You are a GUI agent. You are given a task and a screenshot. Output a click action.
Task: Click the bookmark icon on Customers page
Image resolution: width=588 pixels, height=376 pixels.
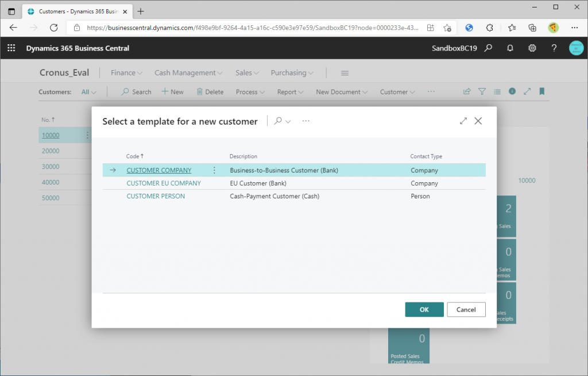click(542, 91)
